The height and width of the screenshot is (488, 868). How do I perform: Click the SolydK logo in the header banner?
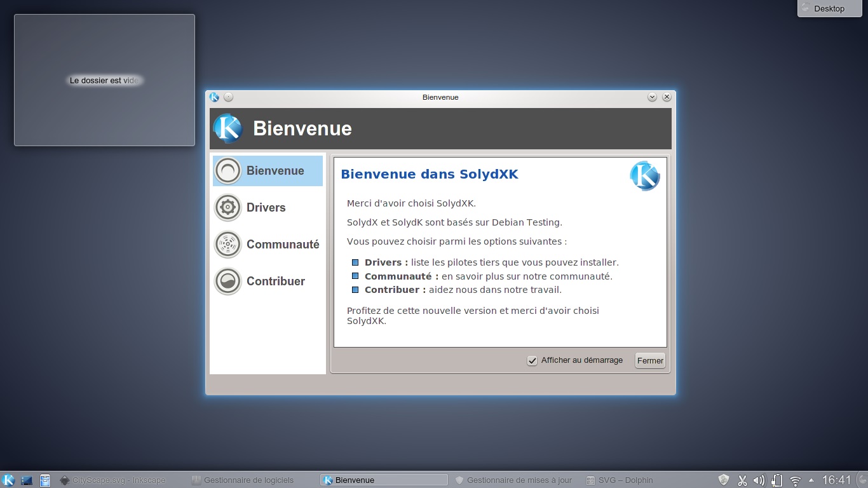point(228,128)
